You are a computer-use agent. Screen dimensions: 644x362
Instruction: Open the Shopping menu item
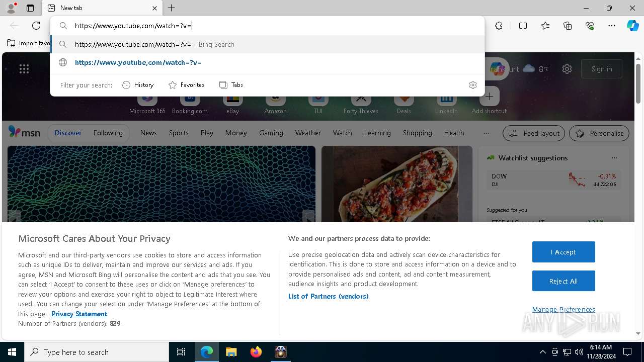[x=417, y=133]
